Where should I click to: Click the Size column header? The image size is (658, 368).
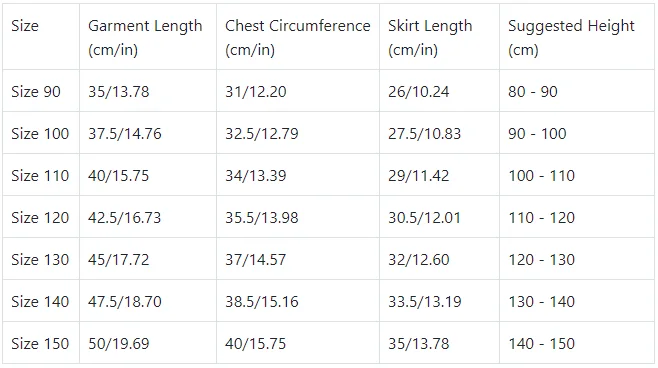coord(41,37)
